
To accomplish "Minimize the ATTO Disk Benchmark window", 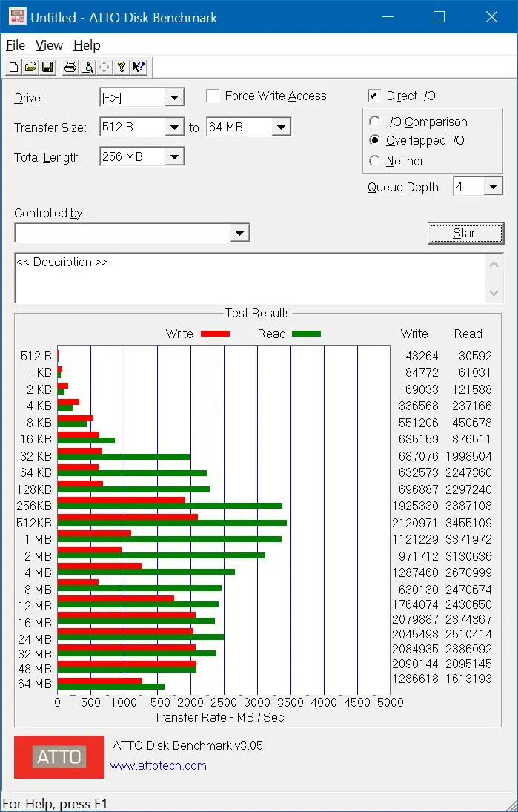I will (389, 17).
